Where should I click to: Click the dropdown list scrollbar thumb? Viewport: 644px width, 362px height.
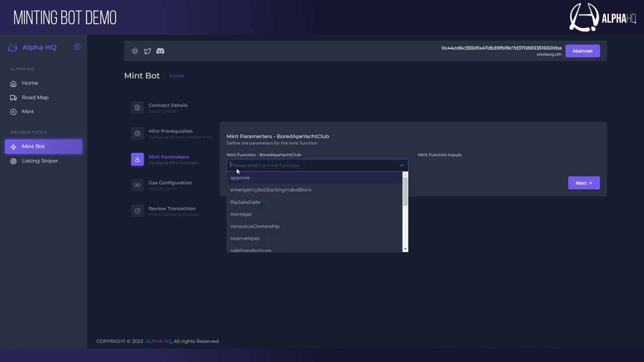pos(405,191)
